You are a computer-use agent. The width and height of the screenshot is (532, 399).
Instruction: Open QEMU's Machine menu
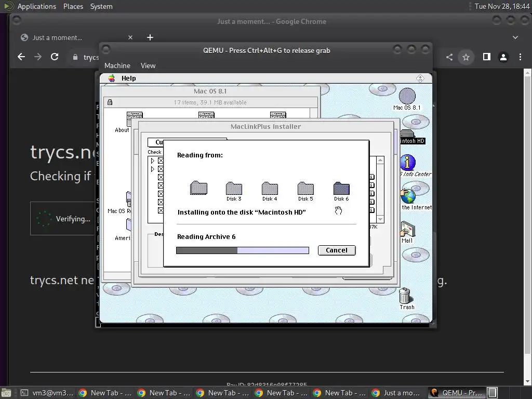coord(117,65)
